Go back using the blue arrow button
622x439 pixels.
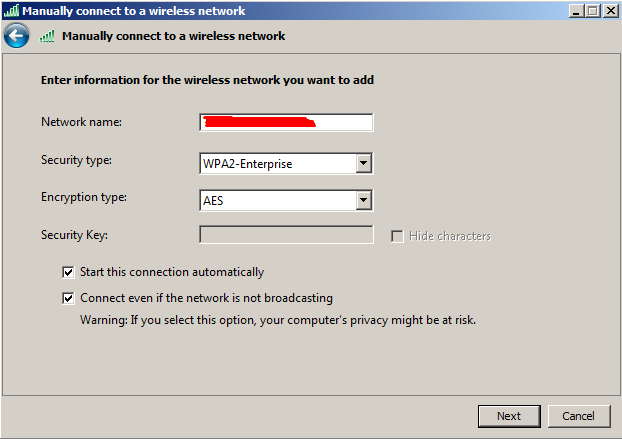tap(16, 36)
